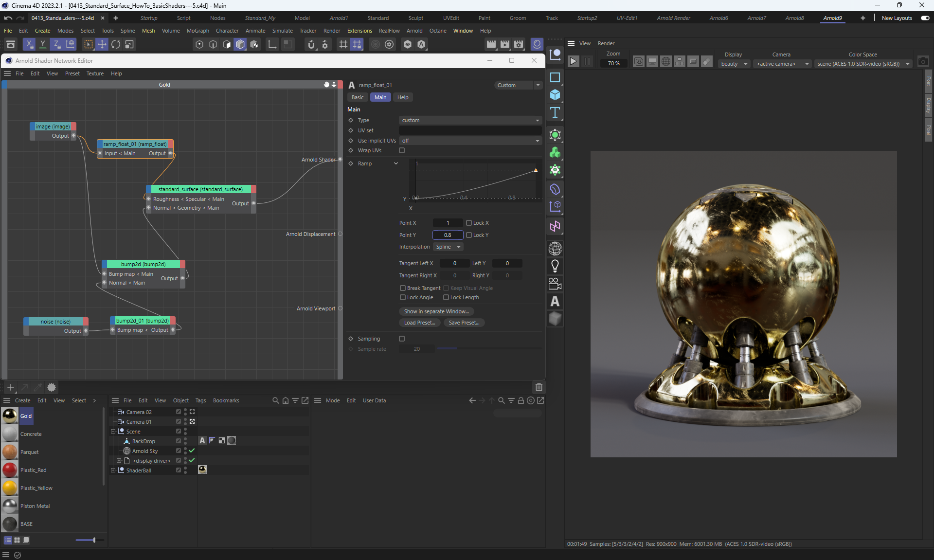
Task: Adjust the material thumbnail size slider
Action: pyautogui.click(x=94, y=540)
